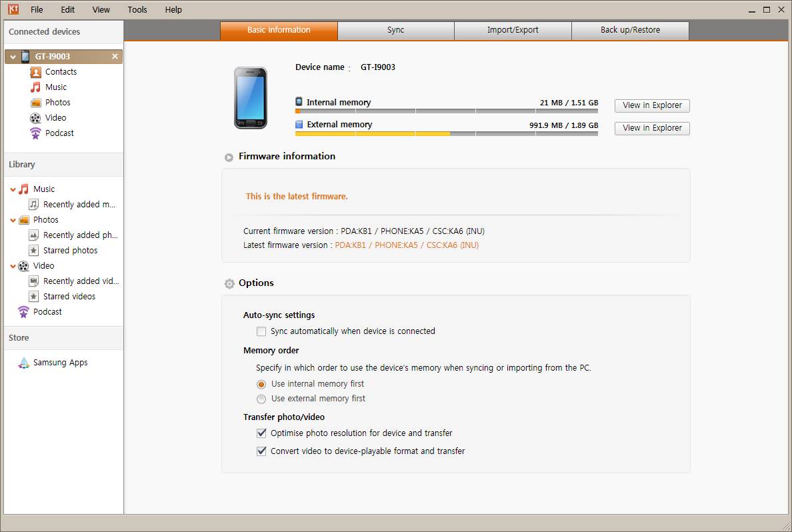This screenshot has width=792, height=532.
Task: Click the Library Photos folder icon
Action: (24, 220)
